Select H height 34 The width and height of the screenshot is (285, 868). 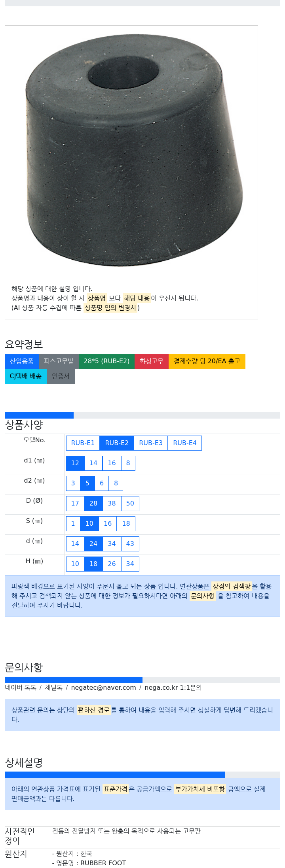click(130, 564)
